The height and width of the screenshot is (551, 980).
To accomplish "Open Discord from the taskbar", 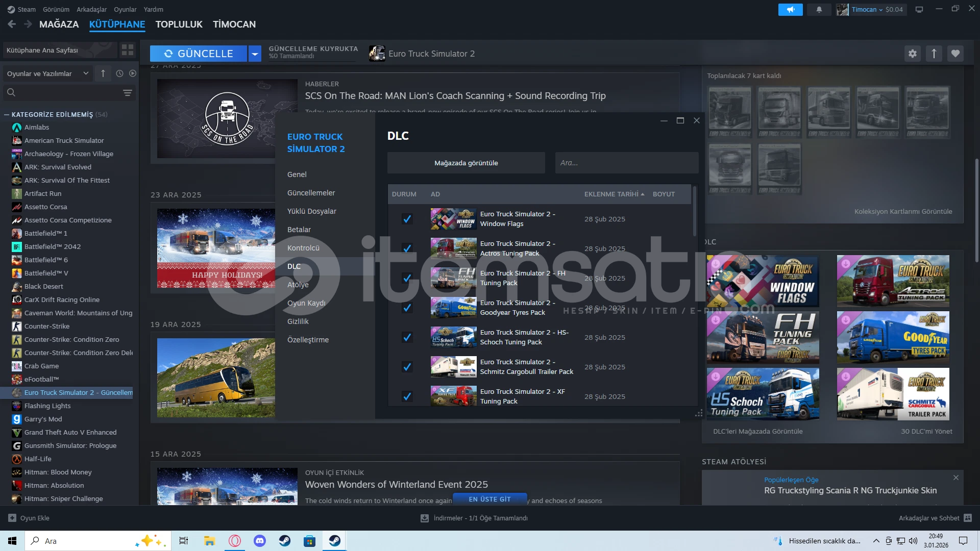I will 260,541.
